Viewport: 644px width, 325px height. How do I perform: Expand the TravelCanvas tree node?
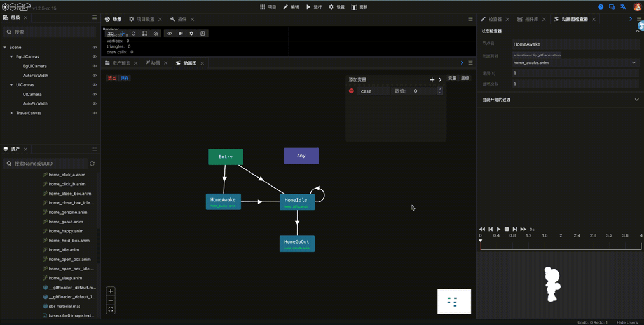click(x=11, y=113)
